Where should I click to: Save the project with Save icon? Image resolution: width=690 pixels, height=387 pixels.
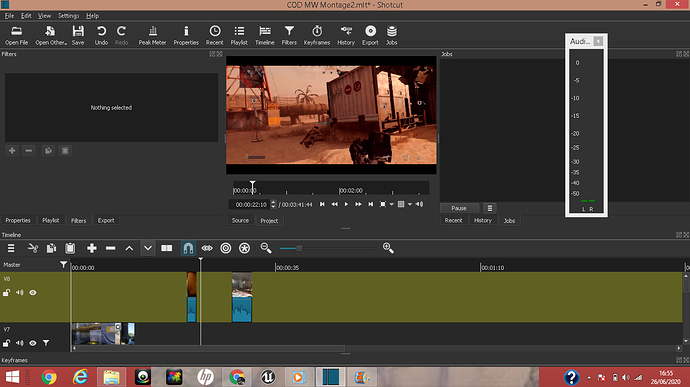[78, 35]
